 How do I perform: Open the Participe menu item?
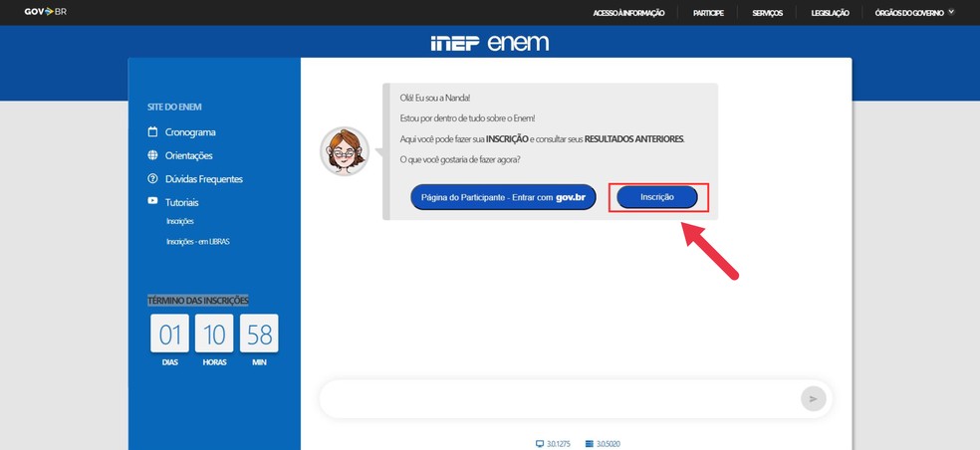click(x=708, y=13)
